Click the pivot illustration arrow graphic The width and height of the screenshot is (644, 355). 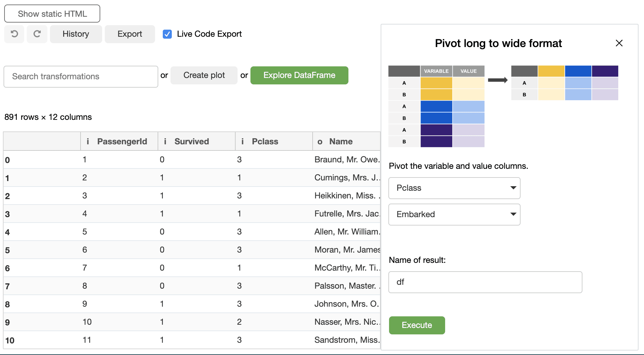497,80
